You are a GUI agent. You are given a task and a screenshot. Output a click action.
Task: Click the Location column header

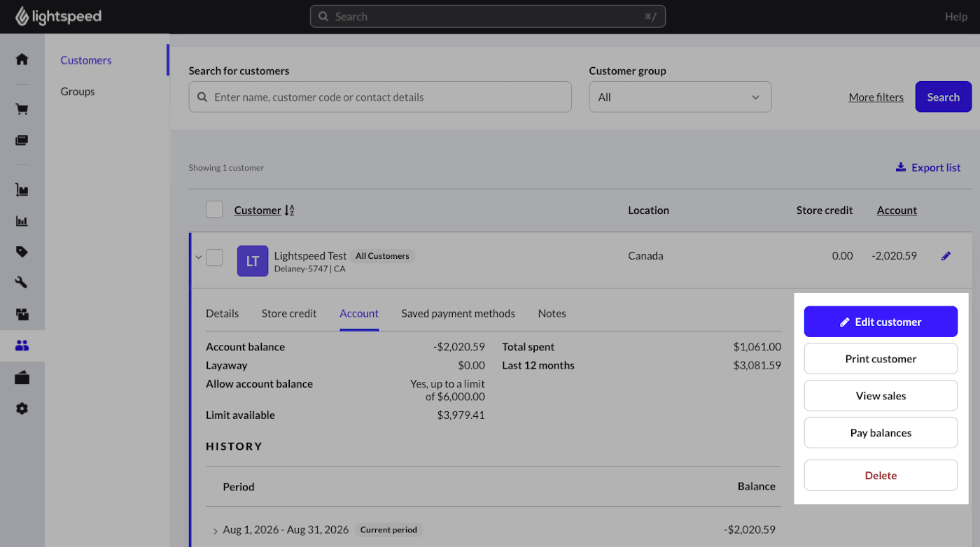coord(648,210)
